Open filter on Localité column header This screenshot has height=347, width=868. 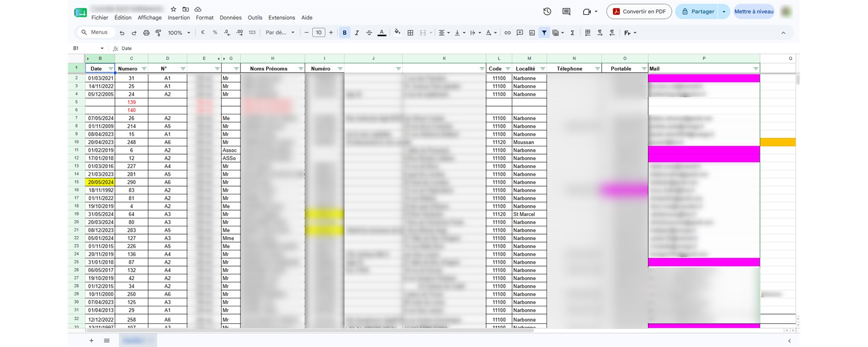(542, 69)
